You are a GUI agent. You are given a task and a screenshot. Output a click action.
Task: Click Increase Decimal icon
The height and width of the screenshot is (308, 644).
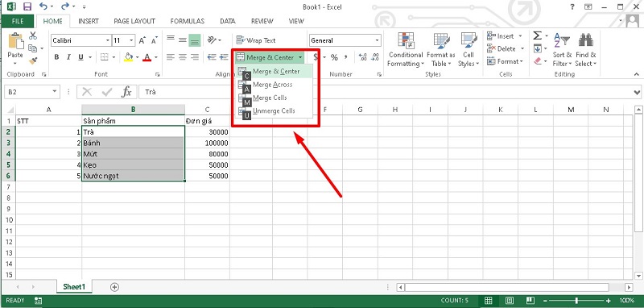(x=363, y=57)
